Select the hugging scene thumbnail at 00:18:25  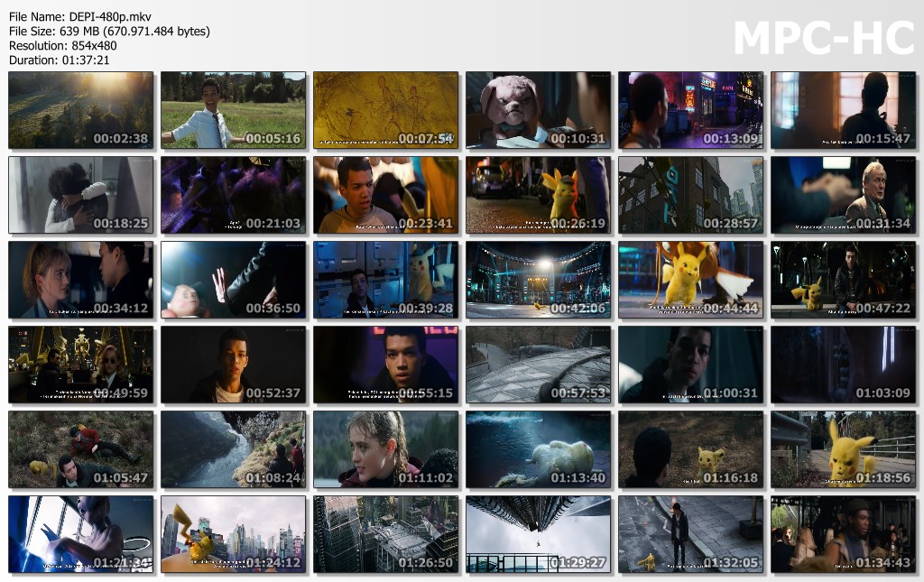tap(80, 195)
